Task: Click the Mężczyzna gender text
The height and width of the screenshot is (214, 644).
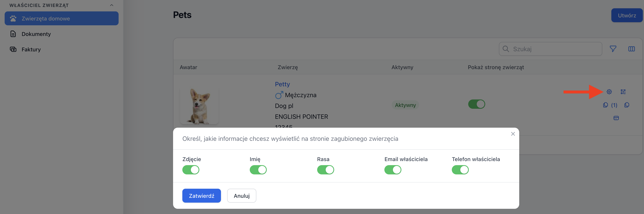Action: pyautogui.click(x=301, y=95)
